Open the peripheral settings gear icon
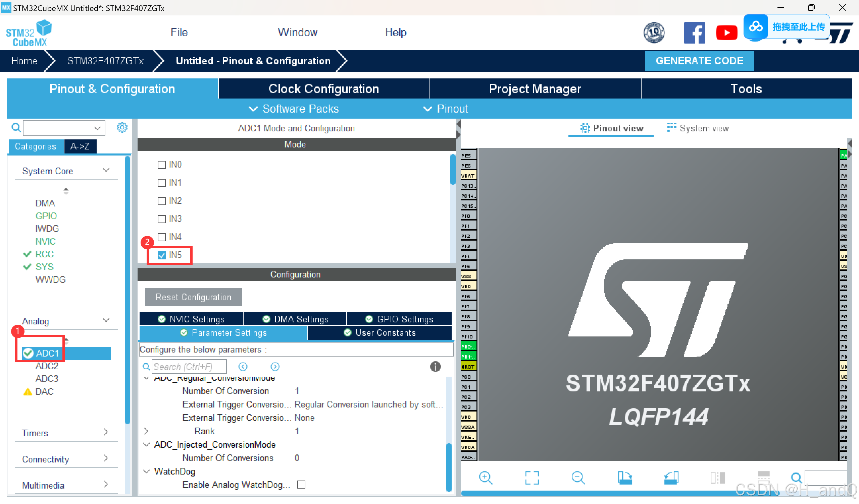 click(122, 128)
